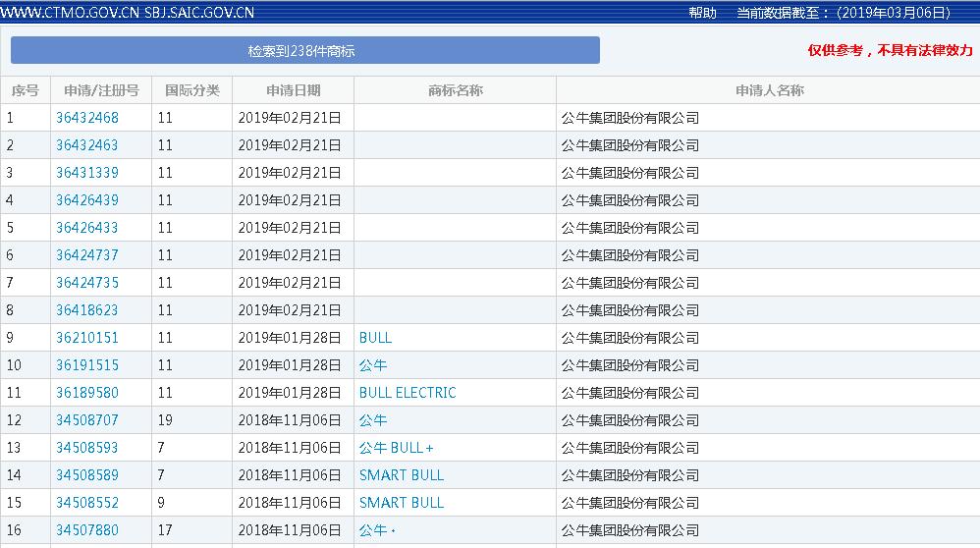The image size is (980, 548).
Task: Open registration number 36431339
Action: [86, 173]
